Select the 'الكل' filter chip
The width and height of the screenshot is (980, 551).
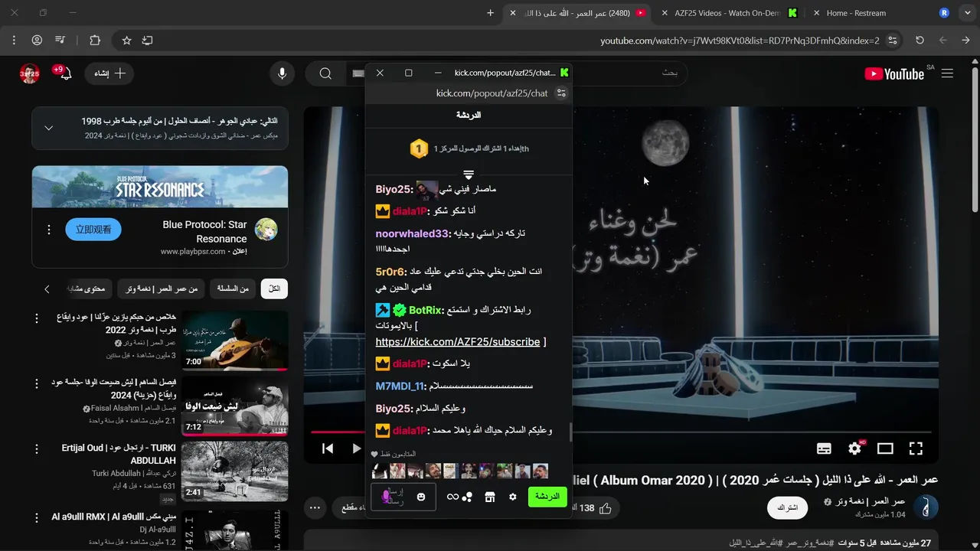pyautogui.click(x=274, y=289)
